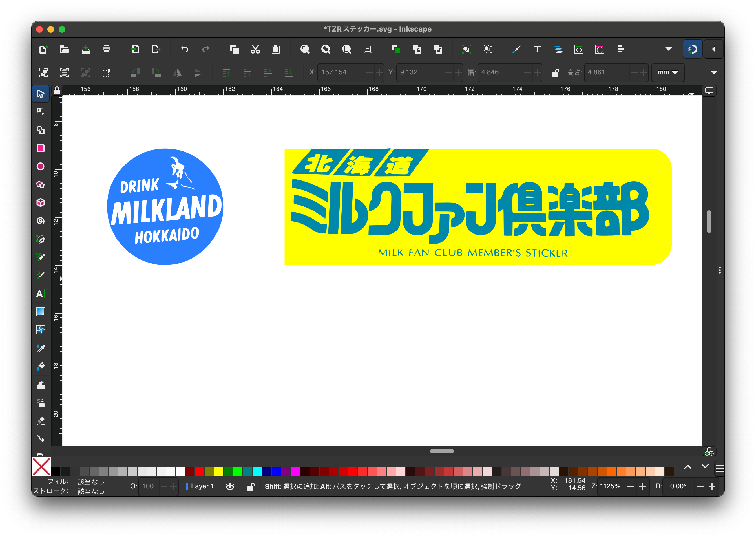This screenshot has width=756, height=538.
Task: Open the palette menu hamburger button
Action: click(x=720, y=468)
